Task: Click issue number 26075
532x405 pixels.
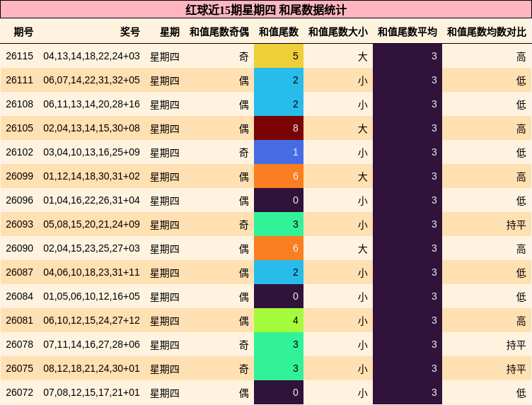Action: click(19, 368)
